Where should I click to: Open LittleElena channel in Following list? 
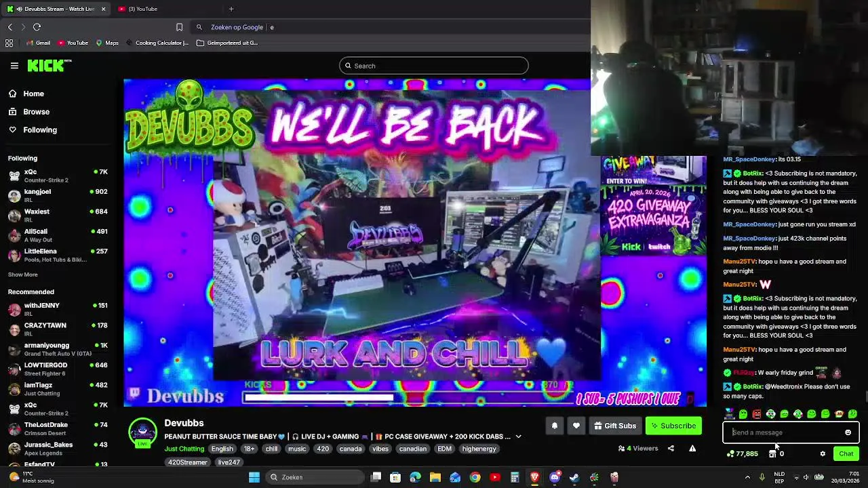click(x=58, y=255)
